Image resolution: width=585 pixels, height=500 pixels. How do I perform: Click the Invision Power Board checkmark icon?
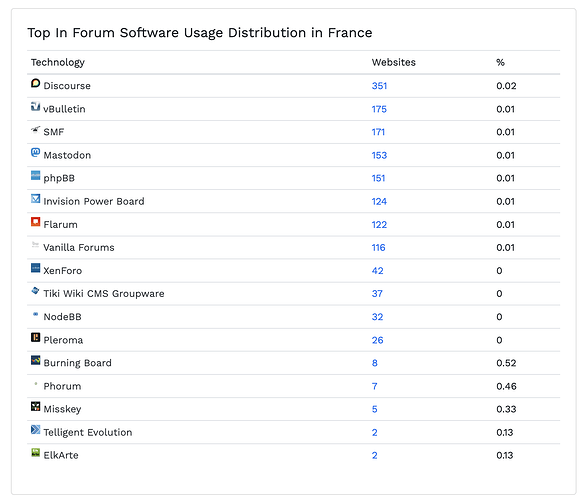coord(35,199)
